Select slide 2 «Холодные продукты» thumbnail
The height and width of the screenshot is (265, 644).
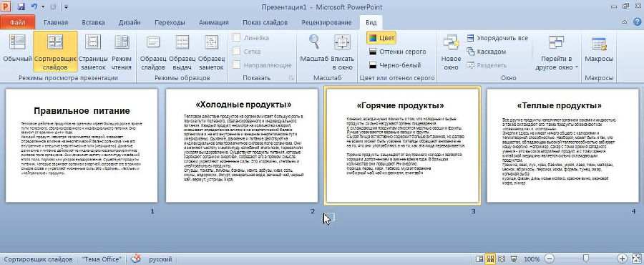pos(242,145)
